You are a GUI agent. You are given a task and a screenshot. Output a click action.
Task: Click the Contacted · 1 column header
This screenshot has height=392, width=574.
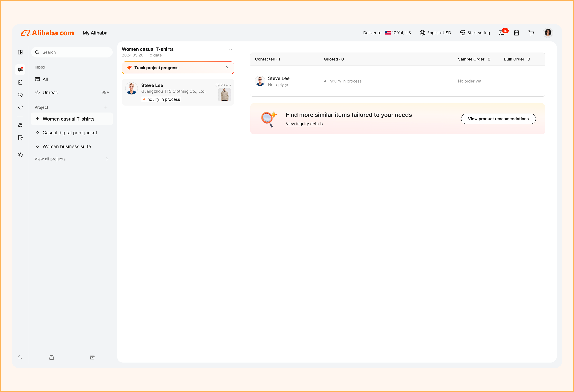click(x=267, y=59)
